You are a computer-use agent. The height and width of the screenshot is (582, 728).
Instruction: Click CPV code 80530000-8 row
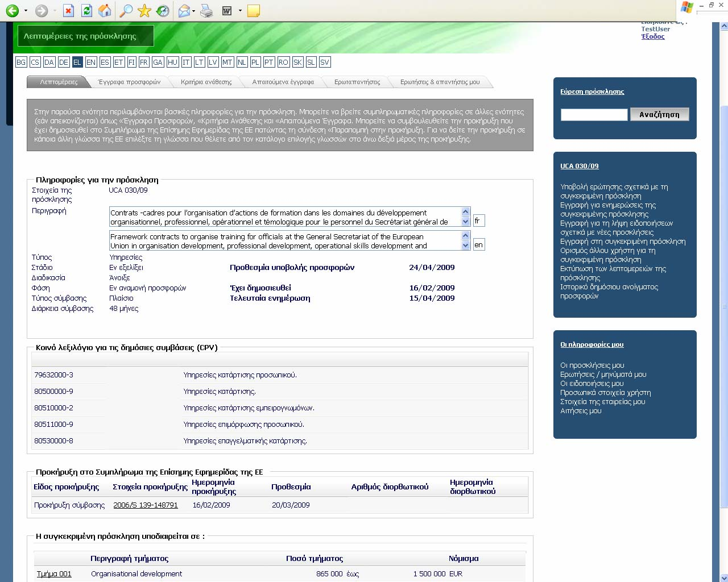279,440
